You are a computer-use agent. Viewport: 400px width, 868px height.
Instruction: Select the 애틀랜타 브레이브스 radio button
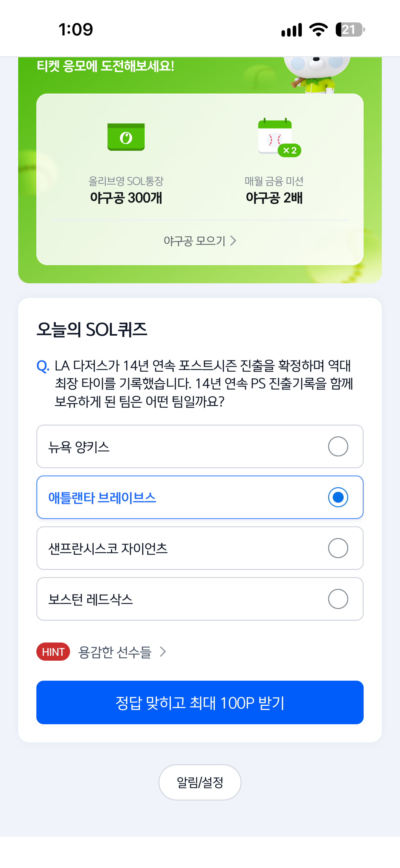(338, 497)
